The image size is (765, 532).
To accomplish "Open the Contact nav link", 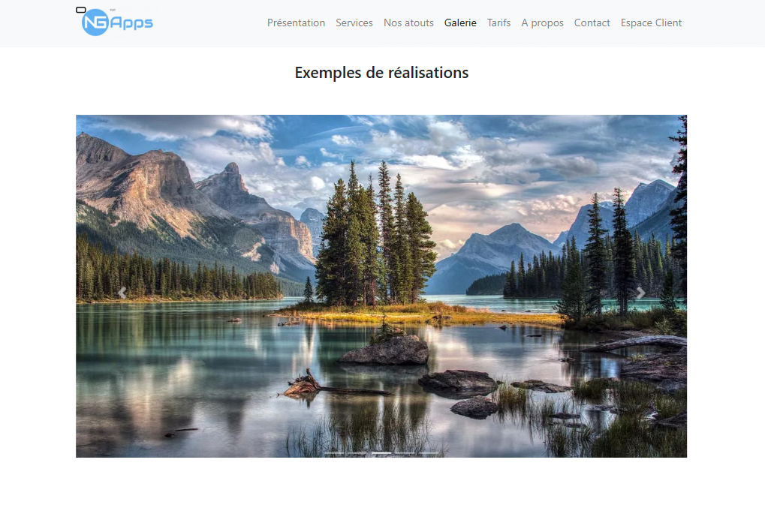I will (x=592, y=23).
